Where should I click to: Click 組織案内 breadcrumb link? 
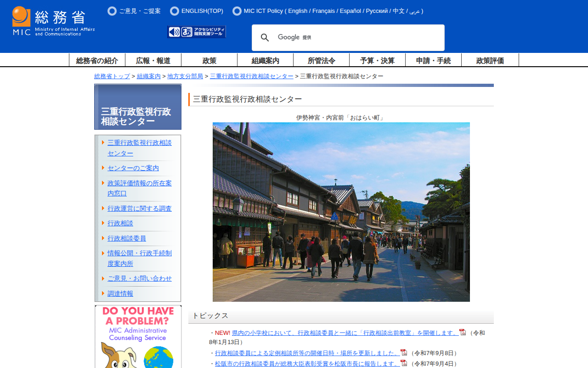tap(149, 76)
